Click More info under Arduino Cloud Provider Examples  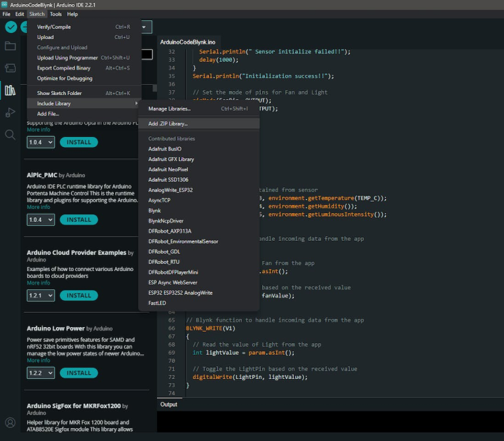(38, 283)
